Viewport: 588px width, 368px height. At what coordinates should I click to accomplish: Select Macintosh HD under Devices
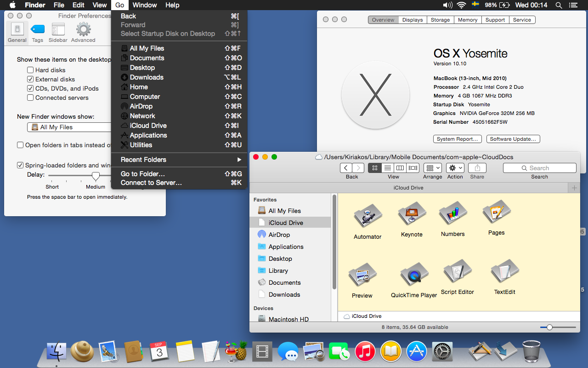point(290,319)
